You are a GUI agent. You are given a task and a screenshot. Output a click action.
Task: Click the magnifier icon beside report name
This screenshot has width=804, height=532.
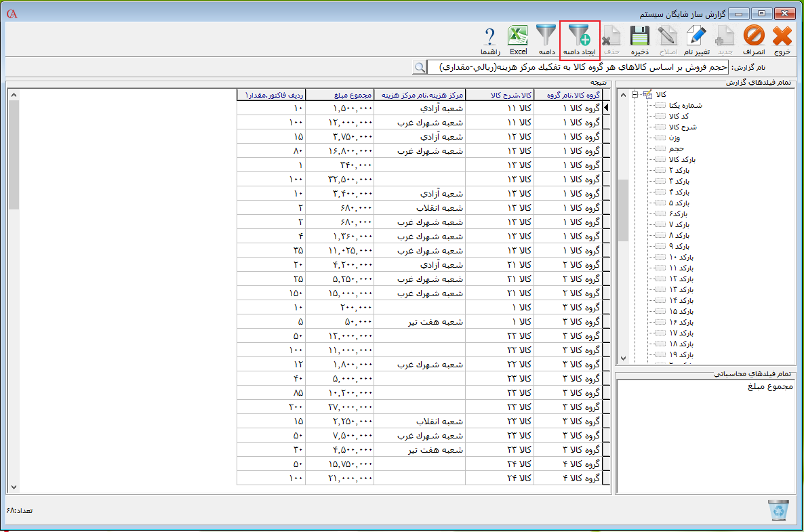coord(420,67)
